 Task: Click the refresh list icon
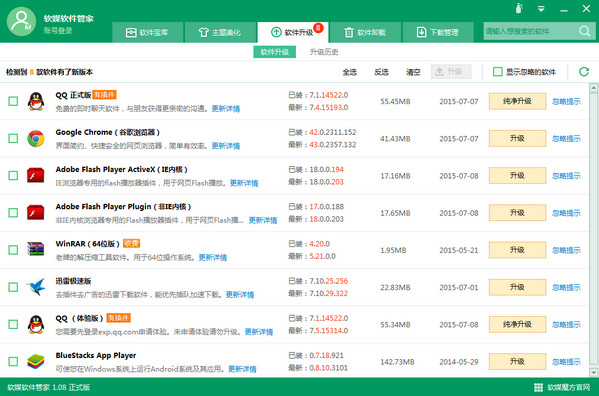[x=584, y=71]
